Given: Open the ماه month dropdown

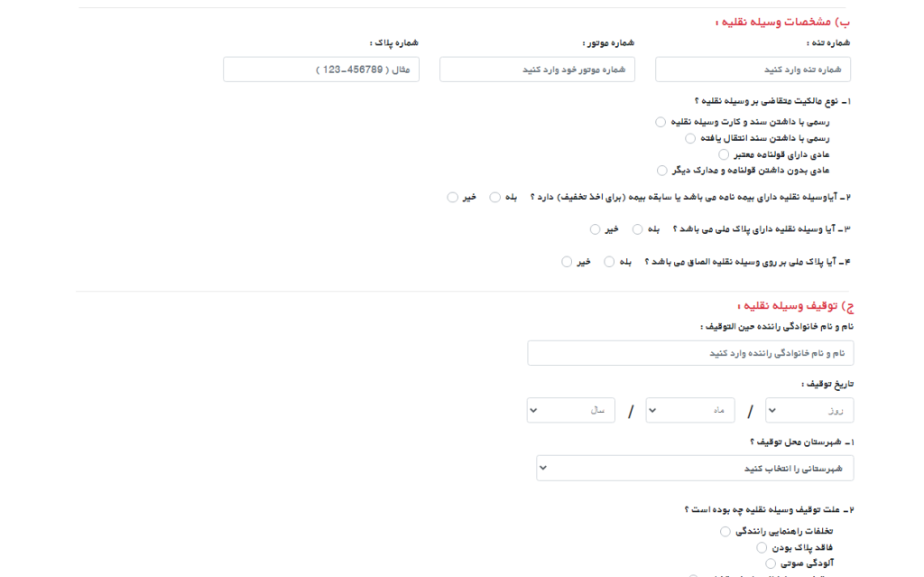Looking at the screenshot, I should pyautogui.click(x=690, y=410).
